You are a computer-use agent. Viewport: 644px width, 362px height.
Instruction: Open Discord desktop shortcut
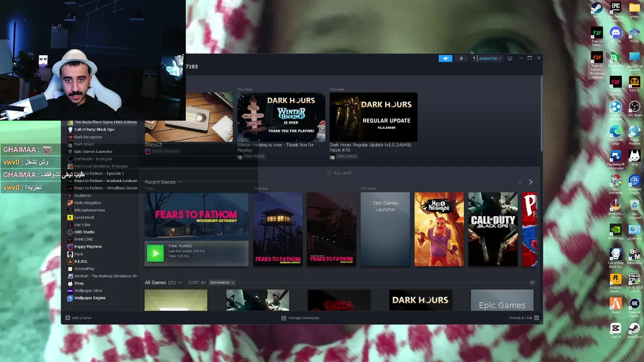coord(616,35)
